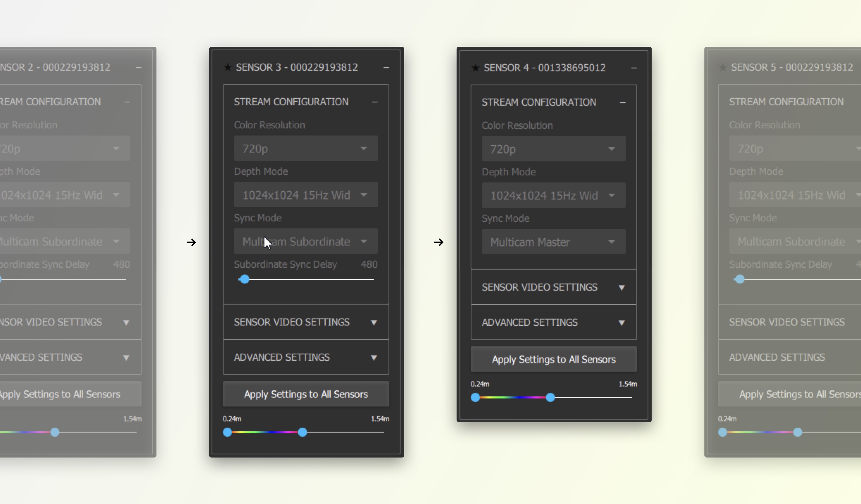The height and width of the screenshot is (504, 861).
Task: Click the star icon beside Sensor 3
Action: [228, 67]
